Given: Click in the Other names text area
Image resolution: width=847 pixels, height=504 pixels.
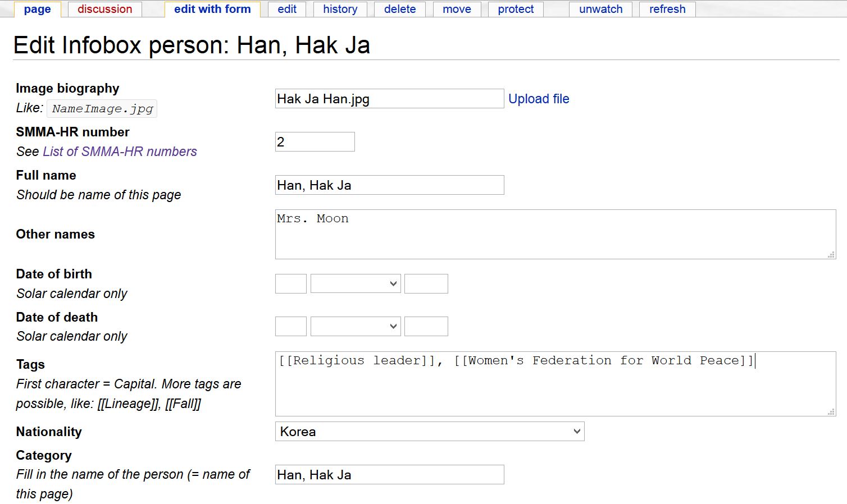Looking at the screenshot, I should point(555,235).
